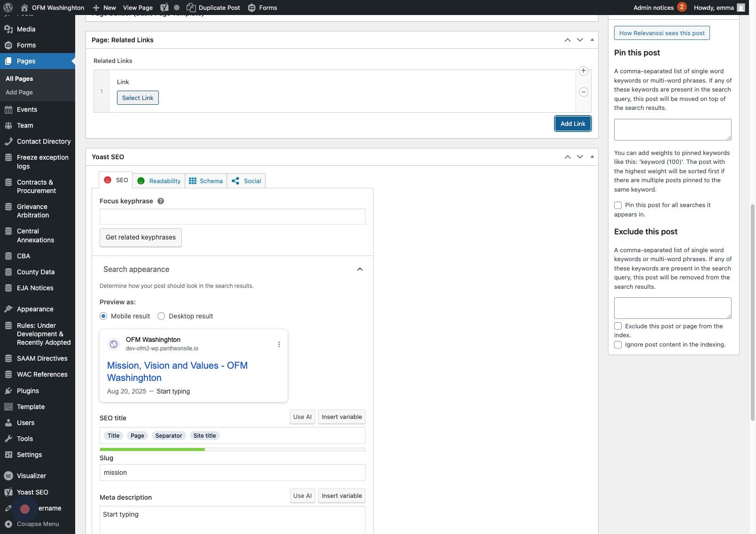Viewport: 756px width, 534px height.
Task: Move Page: Related Links panel down
Action: pyautogui.click(x=580, y=40)
